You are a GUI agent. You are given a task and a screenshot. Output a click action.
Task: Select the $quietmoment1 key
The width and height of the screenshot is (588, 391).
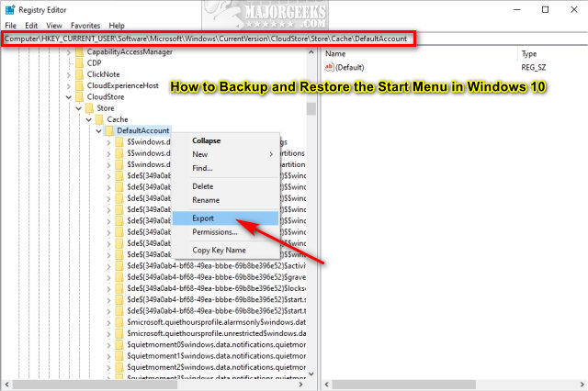click(x=216, y=356)
